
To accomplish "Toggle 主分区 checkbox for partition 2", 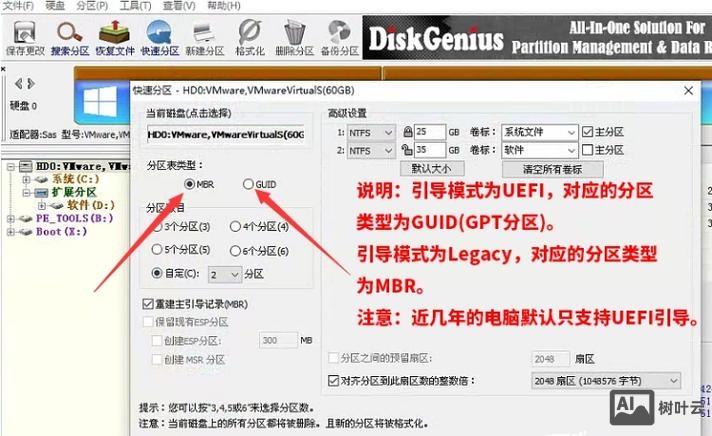I will [588, 149].
